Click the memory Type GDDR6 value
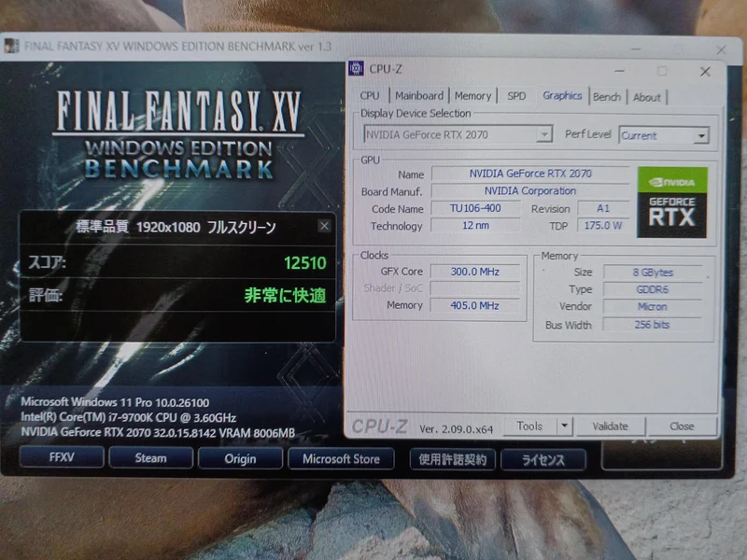This screenshot has height=560, width=747. tap(653, 289)
